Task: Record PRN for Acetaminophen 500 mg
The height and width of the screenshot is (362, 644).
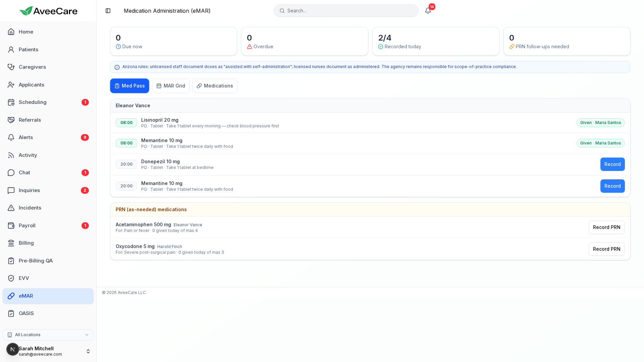Action: coord(606,227)
